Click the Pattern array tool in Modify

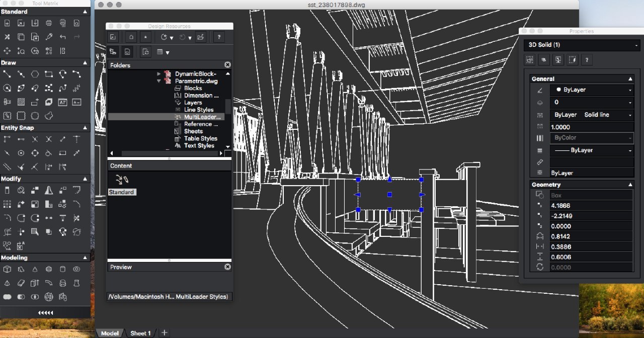tap(7, 204)
